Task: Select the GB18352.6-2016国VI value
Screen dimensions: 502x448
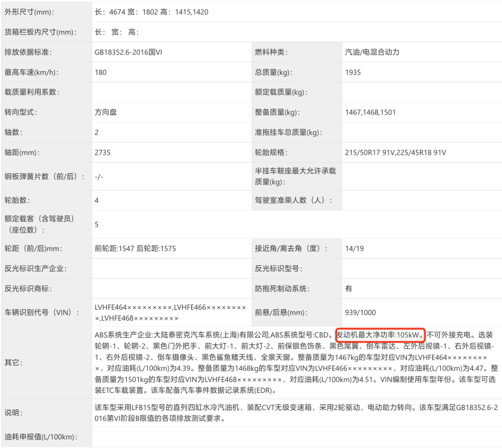Action: point(128,52)
